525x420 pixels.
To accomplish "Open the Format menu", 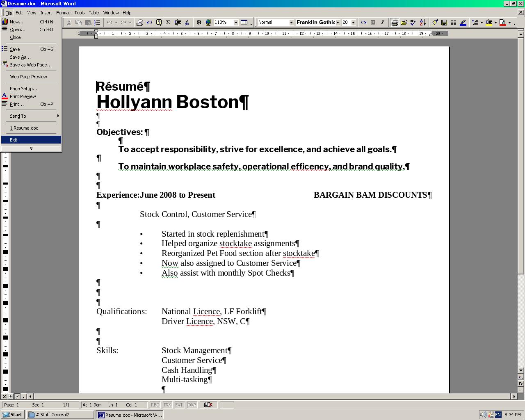I will click(63, 13).
